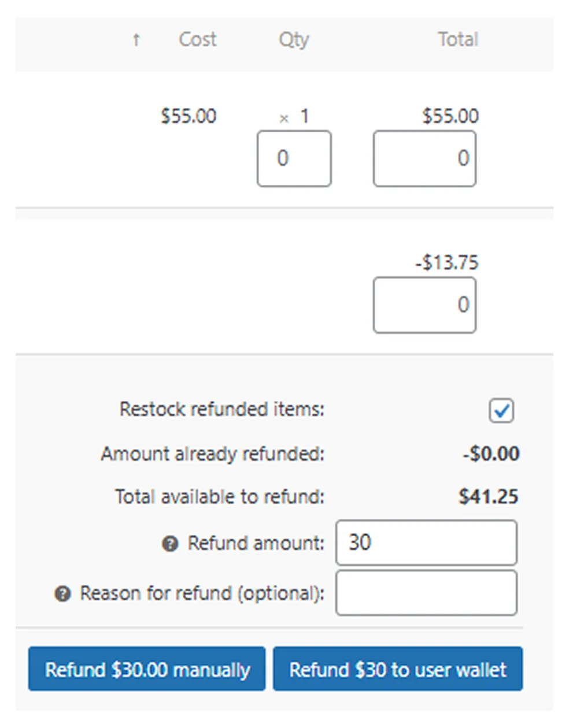Viewport: 569px width, 728px height.
Task: Click the help icon beside Reason for refund
Action: tap(62, 594)
